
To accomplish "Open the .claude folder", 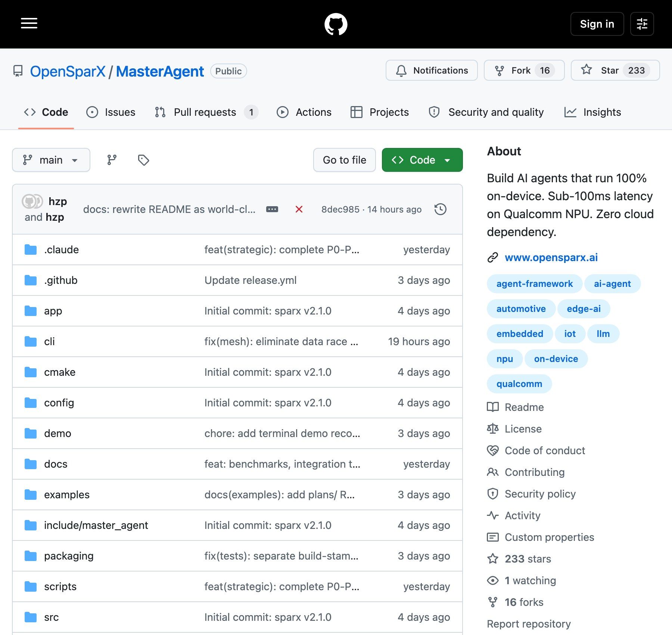I will pyautogui.click(x=61, y=250).
